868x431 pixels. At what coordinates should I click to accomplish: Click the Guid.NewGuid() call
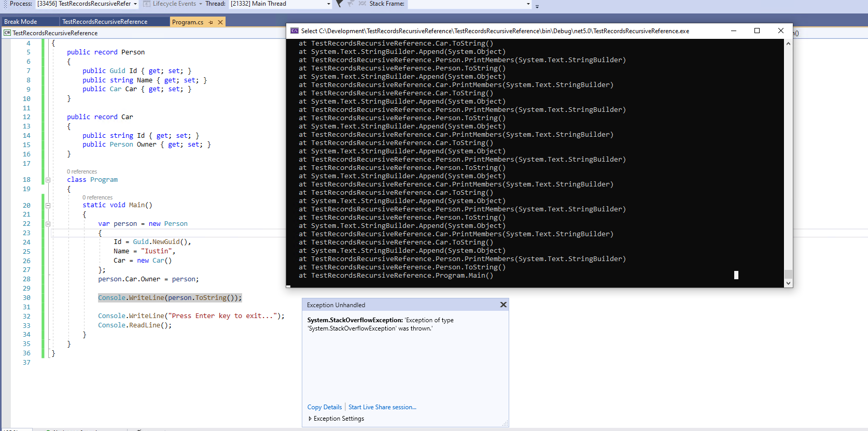162,242
